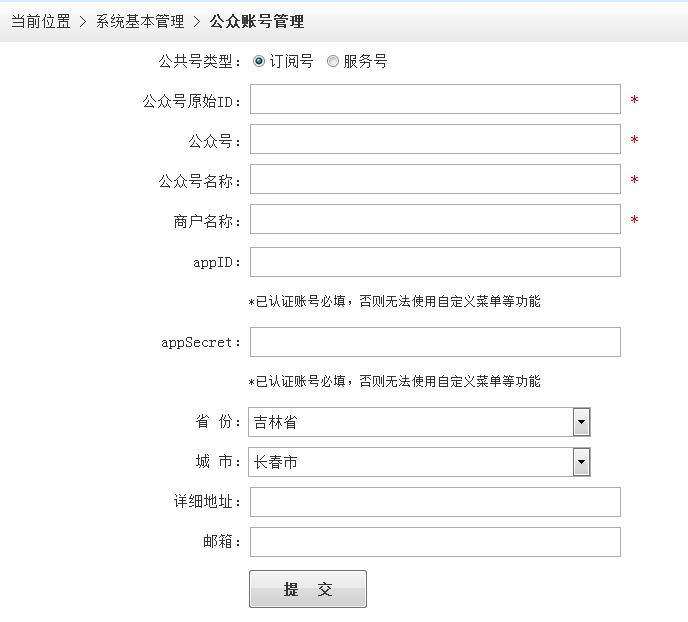This screenshot has height=622, width=688.
Task: Click the 邮箱 email input box
Action: tap(435, 542)
